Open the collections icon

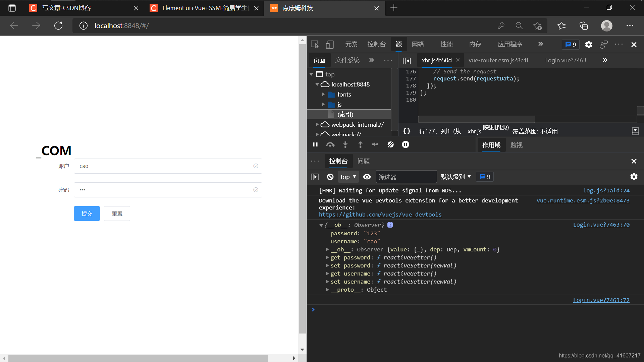[x=584, y=25]
